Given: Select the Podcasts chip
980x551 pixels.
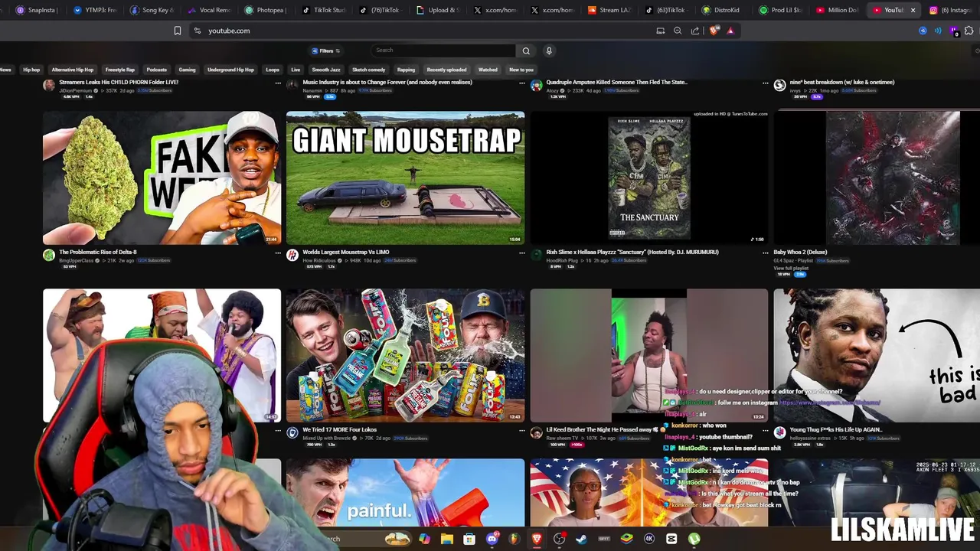Looking at the screenshot, I should click(x=157, y=70).
